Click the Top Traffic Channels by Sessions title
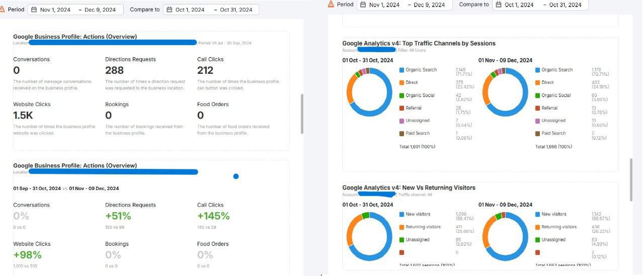Viewport: 644px width, 276px height. point(419,43)
